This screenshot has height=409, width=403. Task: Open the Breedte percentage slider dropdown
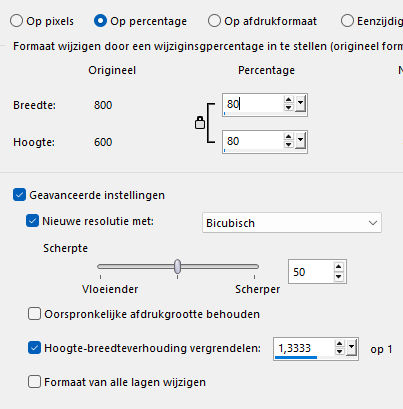(300, 104)
